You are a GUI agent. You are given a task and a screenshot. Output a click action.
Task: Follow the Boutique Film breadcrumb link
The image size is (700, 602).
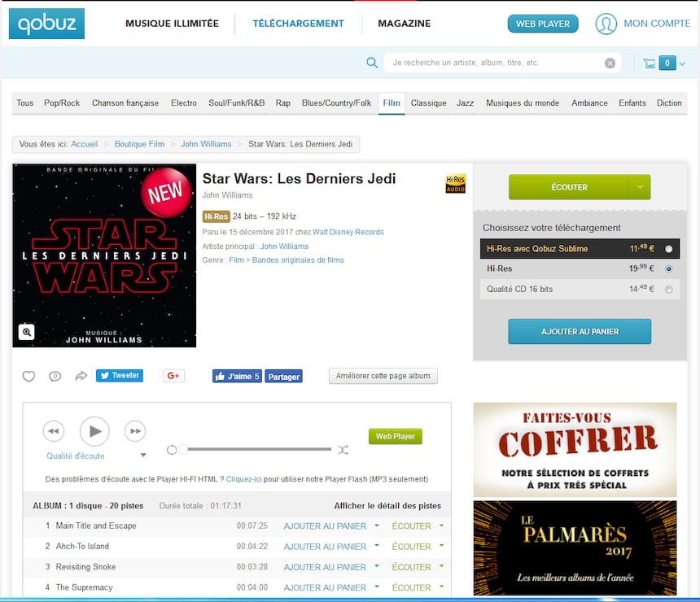139,144
